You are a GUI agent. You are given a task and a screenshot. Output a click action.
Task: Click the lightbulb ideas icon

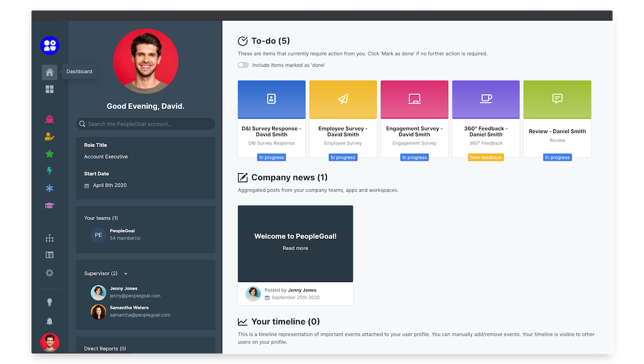coord(49,302)
